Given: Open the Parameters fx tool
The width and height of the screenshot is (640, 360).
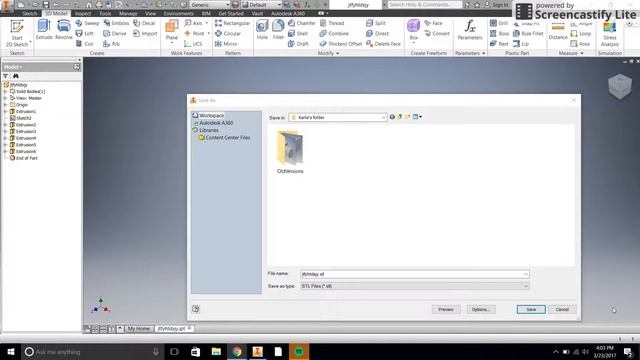Looking at the screenshot, I should [x=470, y=30].
